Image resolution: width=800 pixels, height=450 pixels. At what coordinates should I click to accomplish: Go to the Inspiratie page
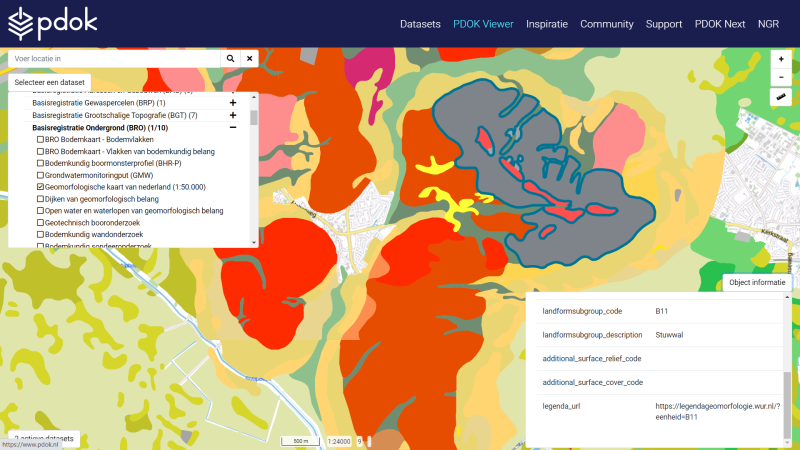click(x=546, y=24)
